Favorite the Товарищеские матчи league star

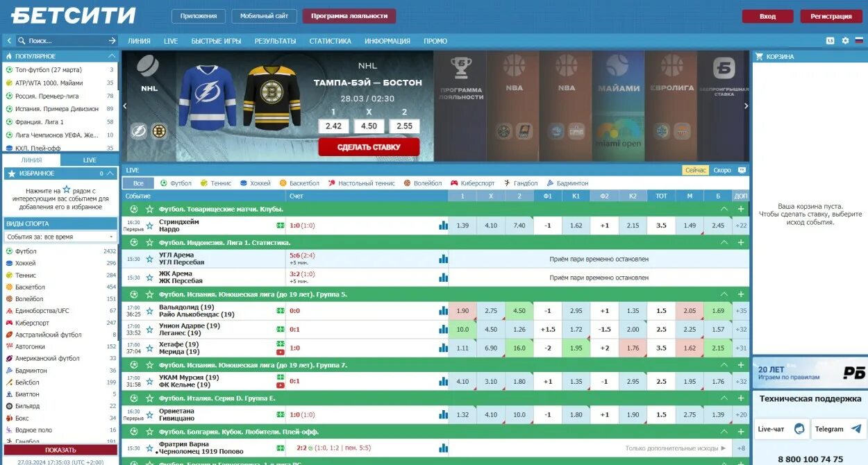tap(149, 209)
